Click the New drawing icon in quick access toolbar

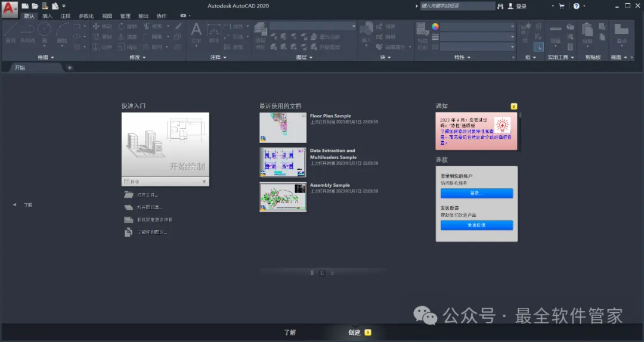[x=25, y=6]
